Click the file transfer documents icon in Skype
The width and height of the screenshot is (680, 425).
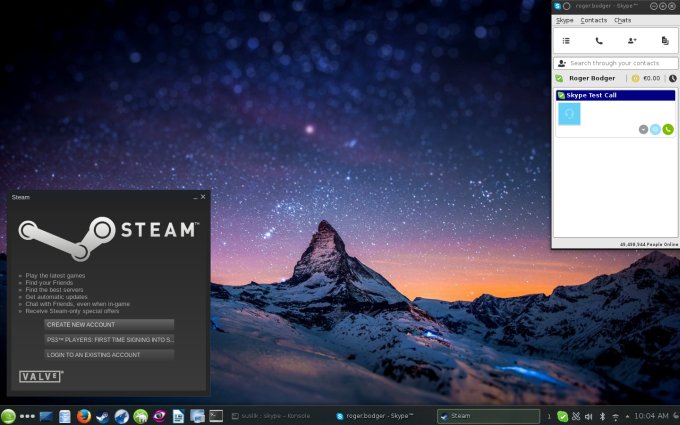click(665, 41)
